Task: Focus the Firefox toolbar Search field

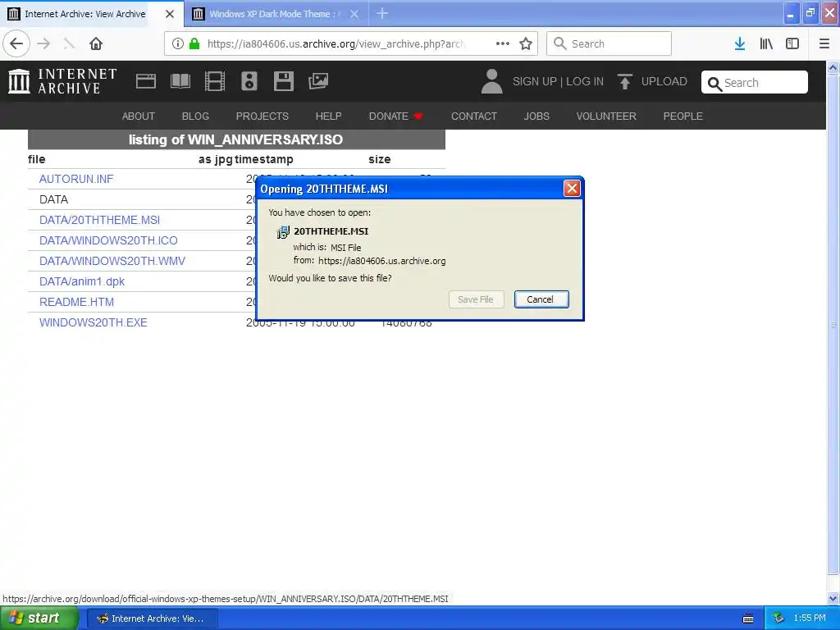Action: (x=609, y=43)
